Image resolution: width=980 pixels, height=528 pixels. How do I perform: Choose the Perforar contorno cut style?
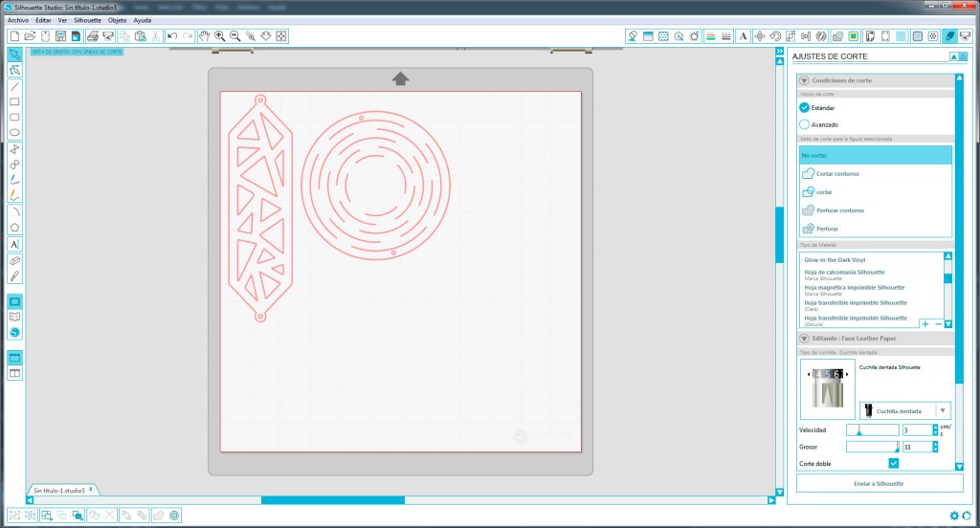pyautogui.click(x=876, y=209)
